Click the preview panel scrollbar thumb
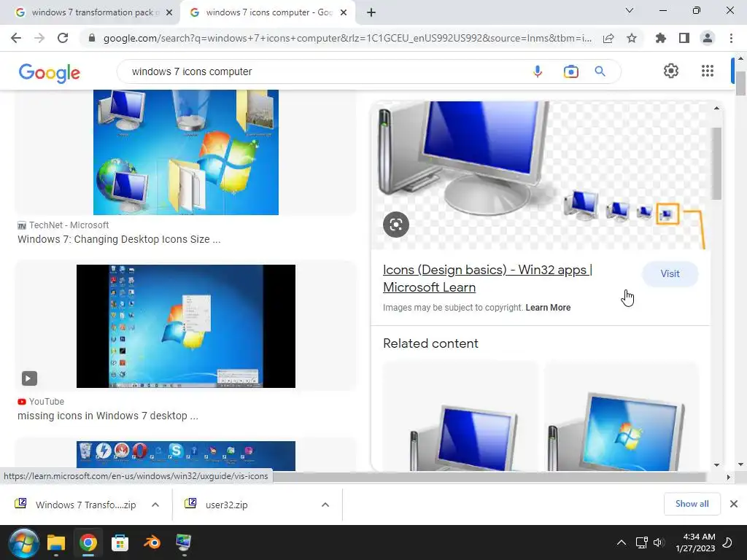This screenshot has width=747, height=560. [x=716, y=163]
